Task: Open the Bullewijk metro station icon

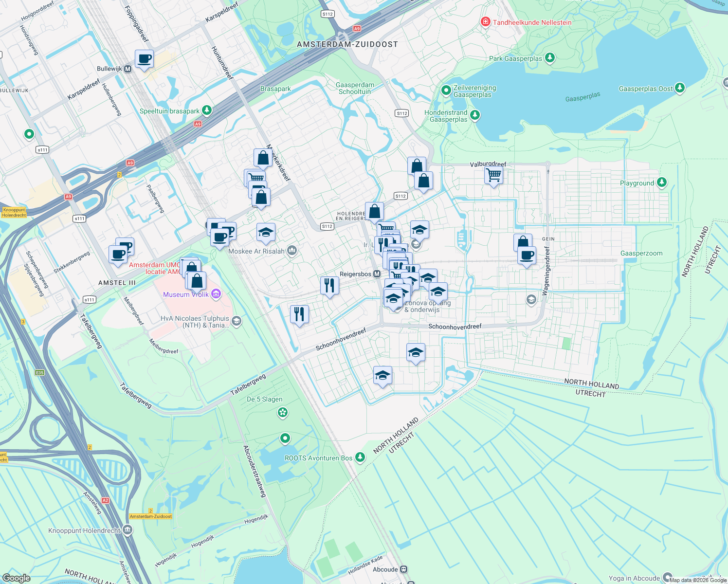Action: point(128,69)
